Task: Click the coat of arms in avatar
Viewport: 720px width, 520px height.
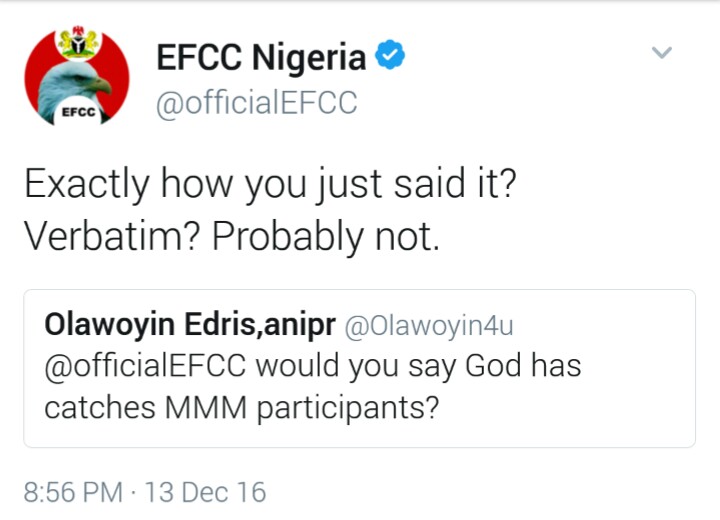Action: [x=77, y=45]
